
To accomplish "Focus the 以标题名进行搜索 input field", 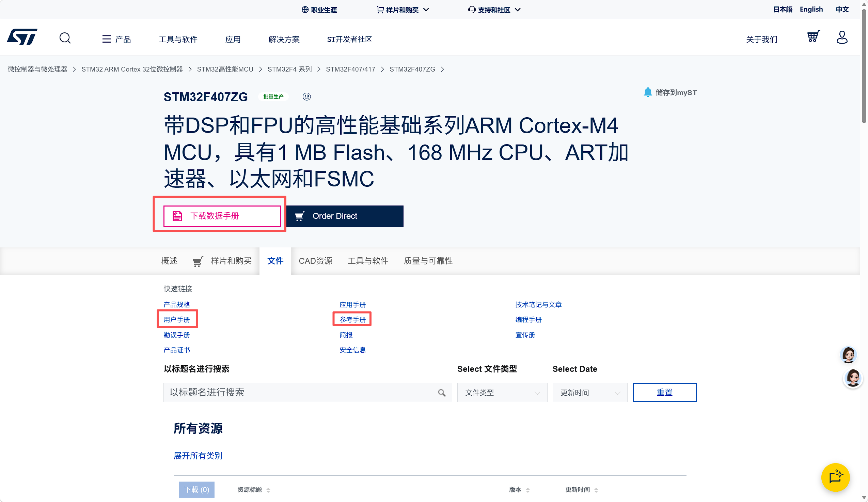I will (x=307, y=392).
